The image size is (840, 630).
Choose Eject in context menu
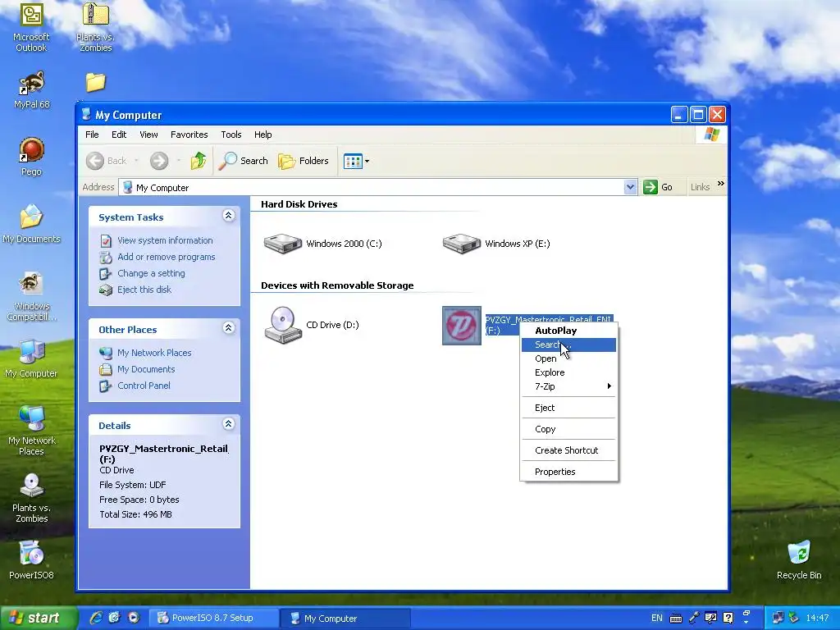click(569, 408)
